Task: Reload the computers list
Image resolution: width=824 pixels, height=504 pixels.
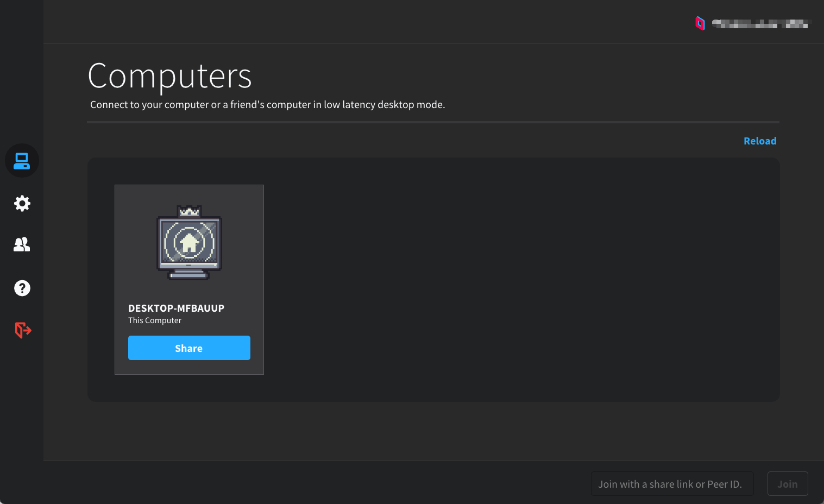Action: (759, 141)
